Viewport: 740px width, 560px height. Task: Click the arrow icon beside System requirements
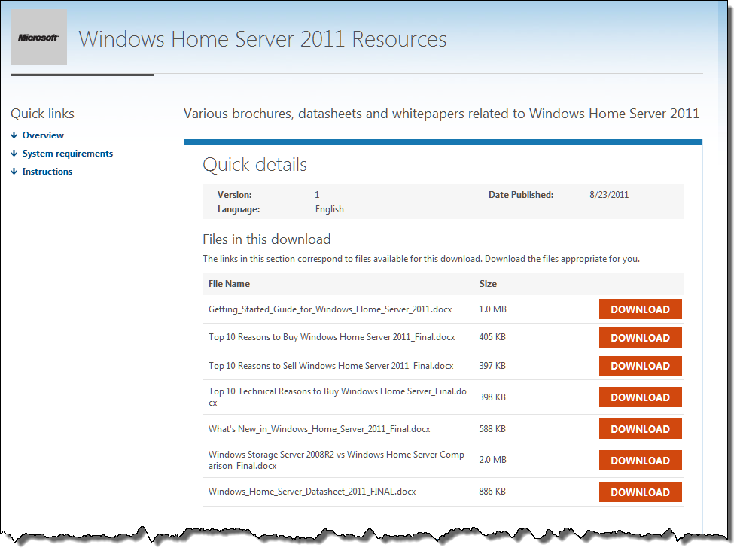pyautogui.click(x=14, y=154)
